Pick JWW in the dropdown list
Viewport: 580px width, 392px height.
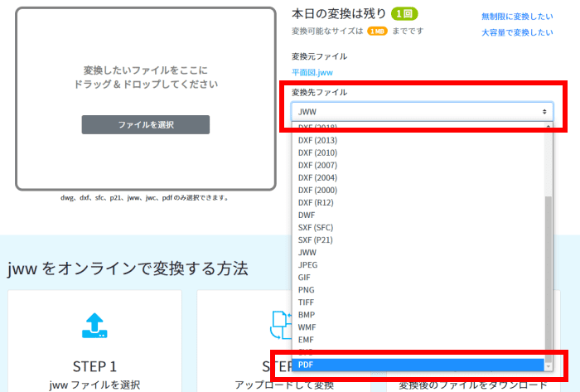(418, 253)
